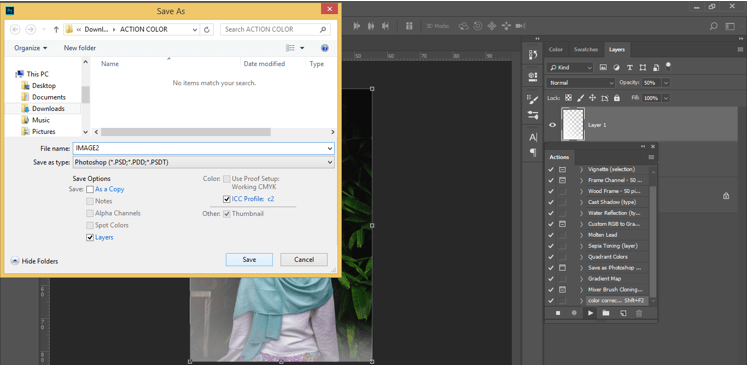Toggle layer filtering switch on
This screenshot has width=748, height=366.
pyautogui.click(x=668, y=66)
